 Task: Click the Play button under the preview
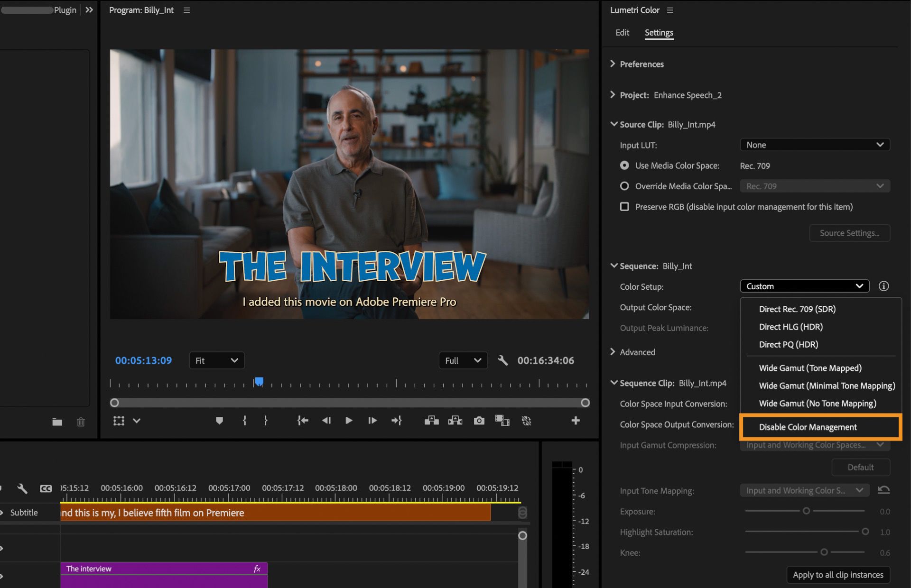(x=349, y=420)
